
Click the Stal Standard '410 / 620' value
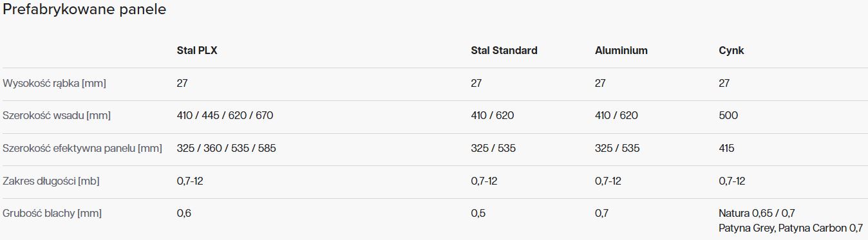493,116
